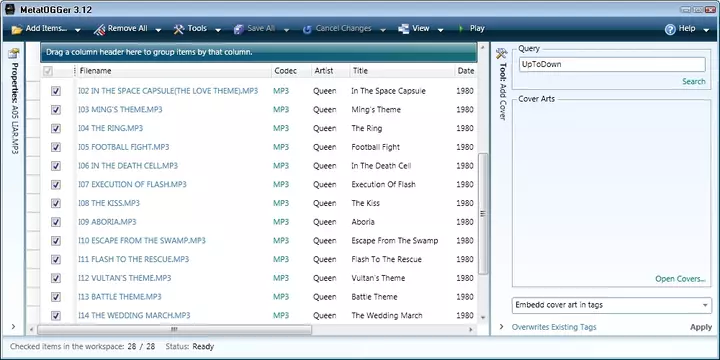The width and height of the screenshot is (720, 360).
Task: Click the Apply button
Action: click(701, 327)
